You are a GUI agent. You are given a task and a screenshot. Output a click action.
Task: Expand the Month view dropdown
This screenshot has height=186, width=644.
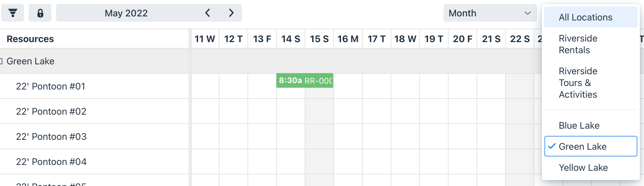click(x=490, y=13)
